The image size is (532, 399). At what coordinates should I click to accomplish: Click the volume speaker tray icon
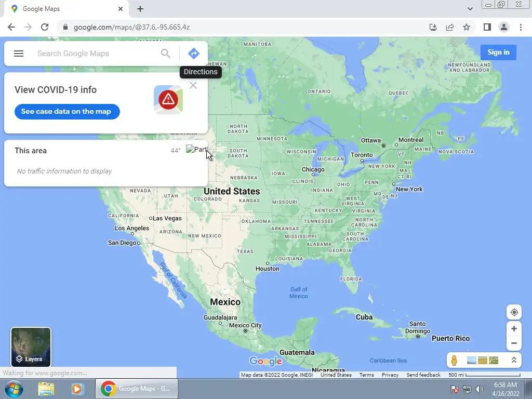click(x=480, y=389)
